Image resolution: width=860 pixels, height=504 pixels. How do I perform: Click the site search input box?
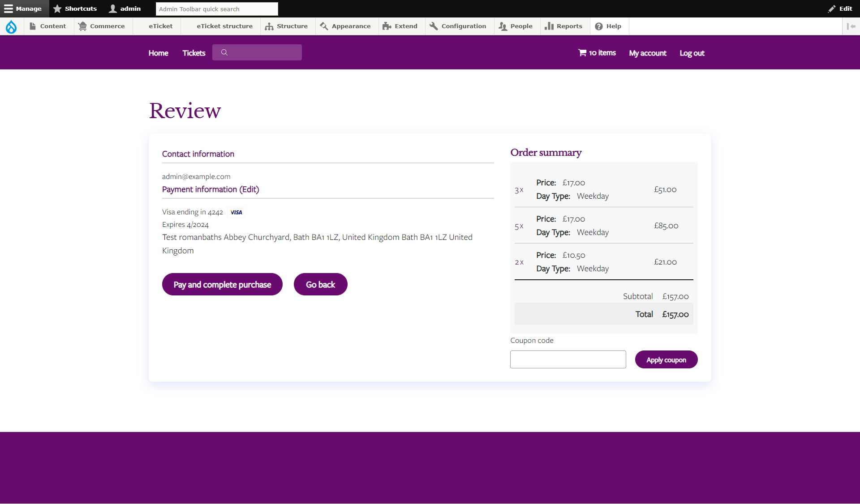tap(257, 52)
